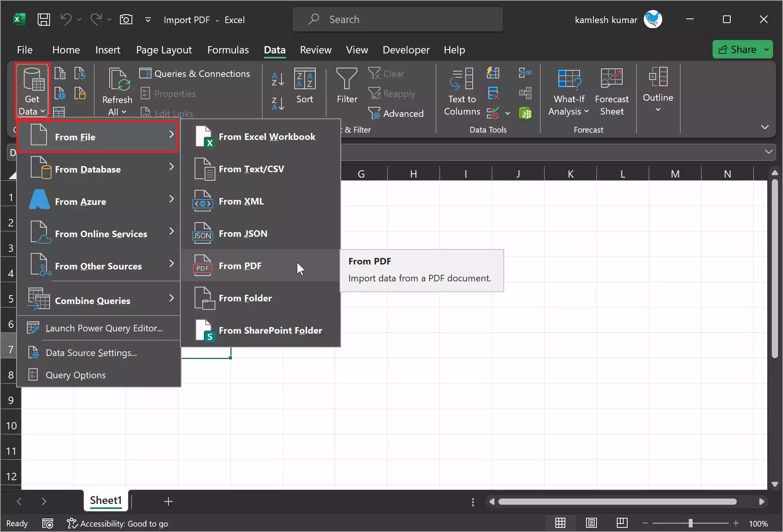Click Queries & Connections button
783x532 pixels.
pos(195,73)
